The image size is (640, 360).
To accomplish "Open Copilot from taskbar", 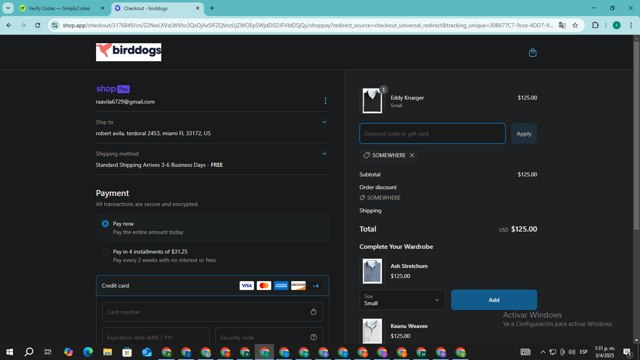I will [68, 352].
